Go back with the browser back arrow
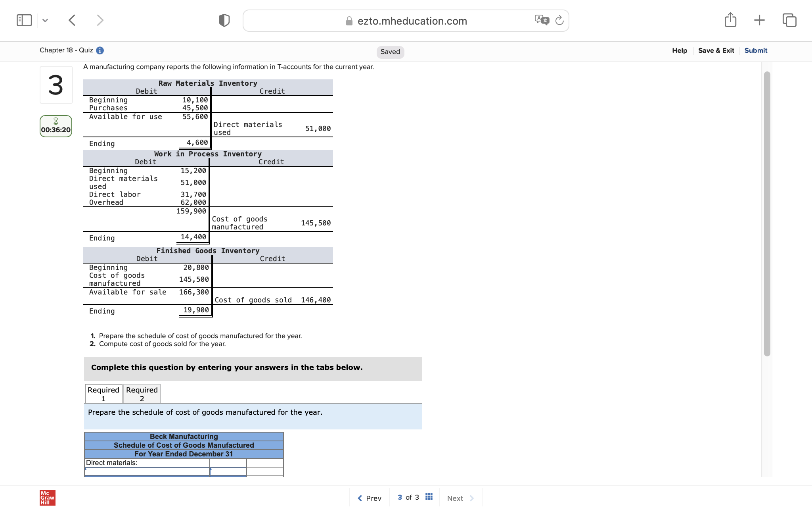Image resolution: width=812 pixels, height=508 pixels. 72,20
